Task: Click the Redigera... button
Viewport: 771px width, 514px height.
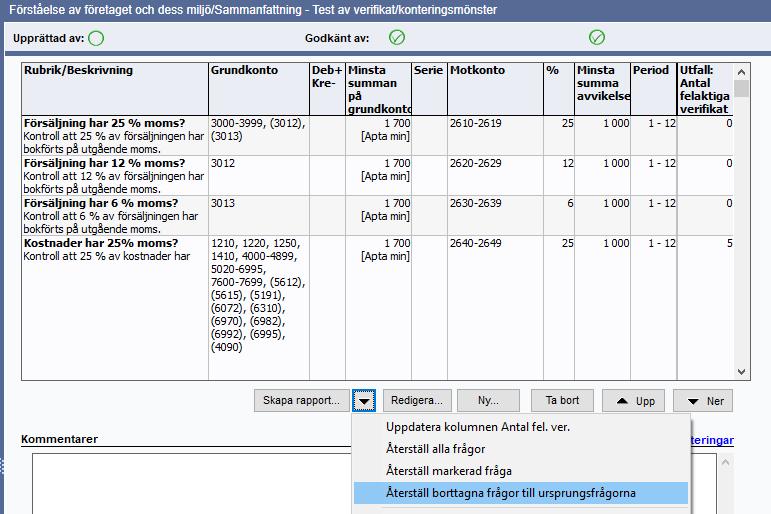Action: pyautogui.click(x=417, y=400)
